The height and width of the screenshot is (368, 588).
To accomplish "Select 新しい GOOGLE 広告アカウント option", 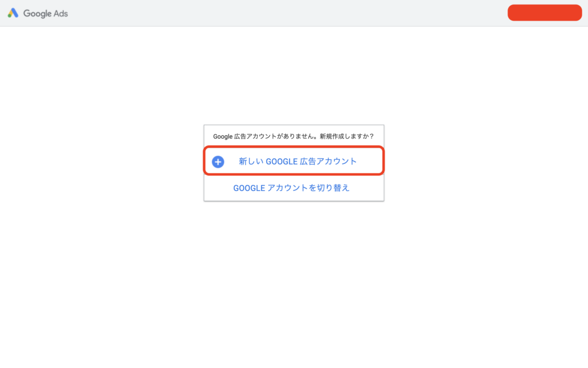I will coord(294,161).
